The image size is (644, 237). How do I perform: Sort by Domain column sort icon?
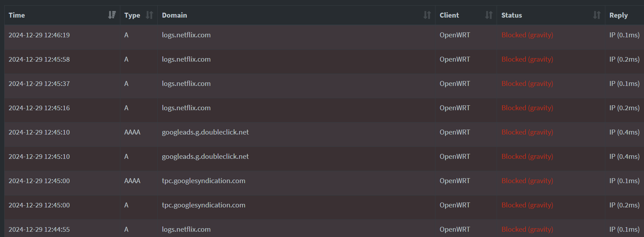pyautogui.click(x=427, y=15)
